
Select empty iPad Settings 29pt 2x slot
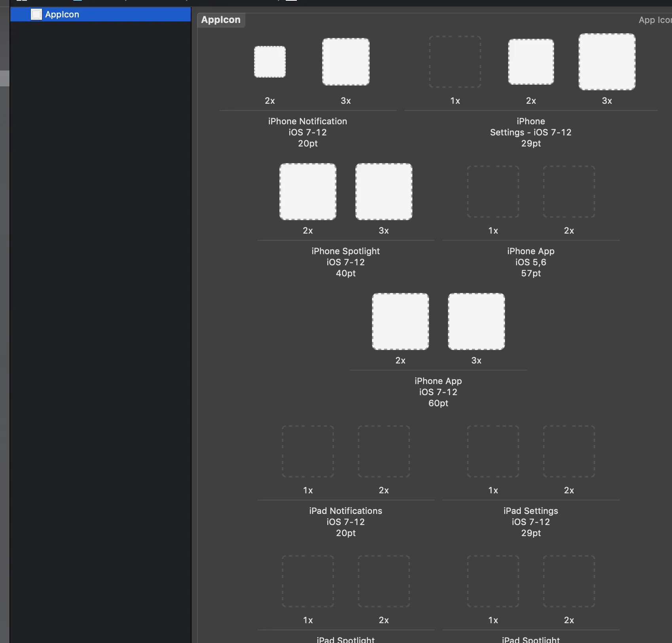click(x=569, y=451)
